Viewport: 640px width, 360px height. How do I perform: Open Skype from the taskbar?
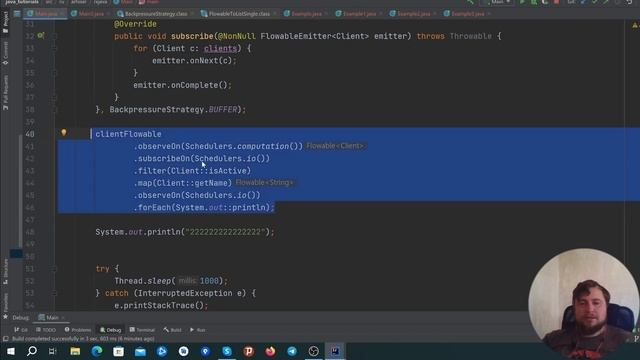227,351
